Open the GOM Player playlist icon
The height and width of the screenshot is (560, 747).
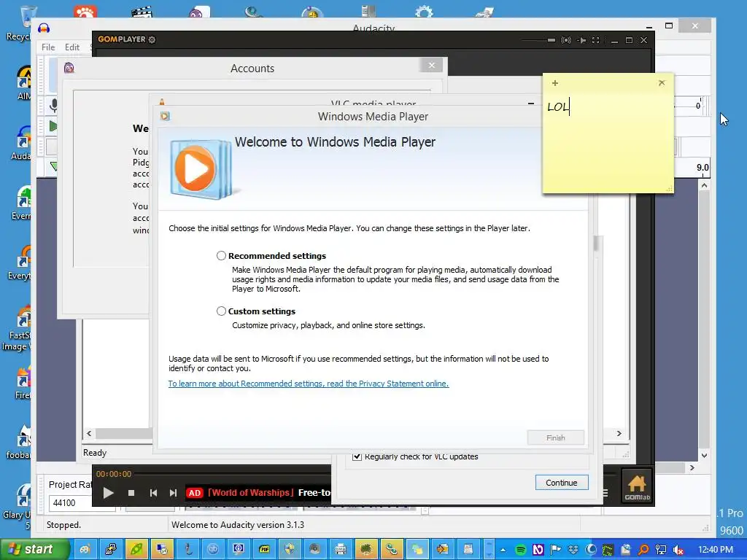(x=606, y=493)
